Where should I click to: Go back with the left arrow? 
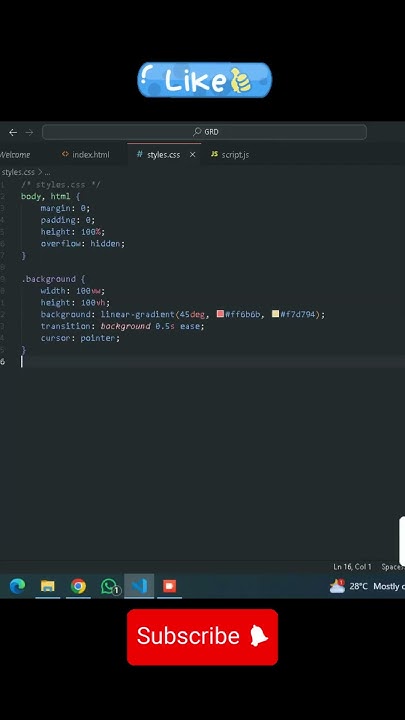pyautogui.click(x=13, y=132)
